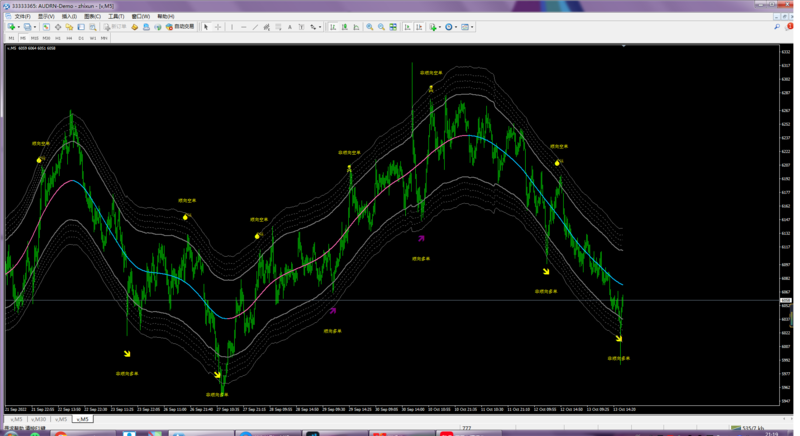Zoom in on the chart
800x436 pixels.
[369, 27]
